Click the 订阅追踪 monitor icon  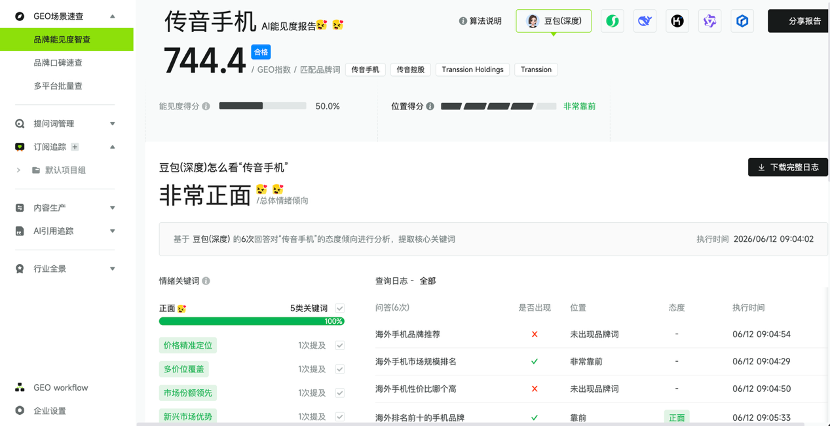[x=20, y=147]
